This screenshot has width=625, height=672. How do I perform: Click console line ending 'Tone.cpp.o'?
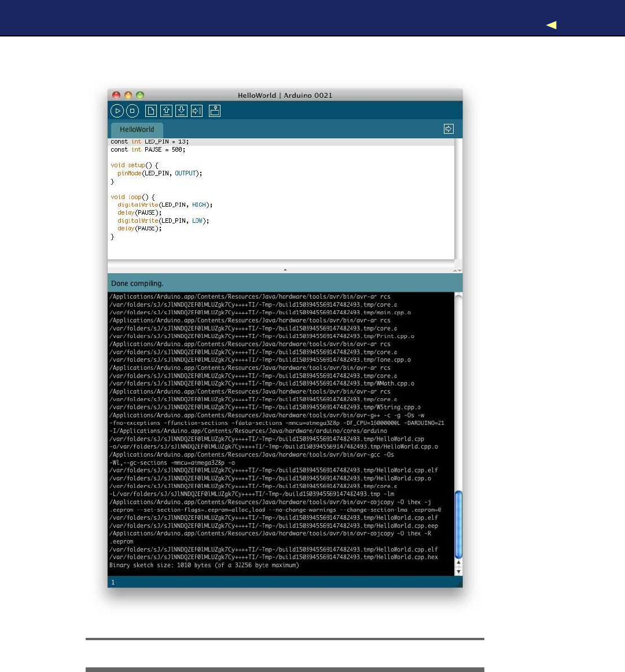(260, 360)
